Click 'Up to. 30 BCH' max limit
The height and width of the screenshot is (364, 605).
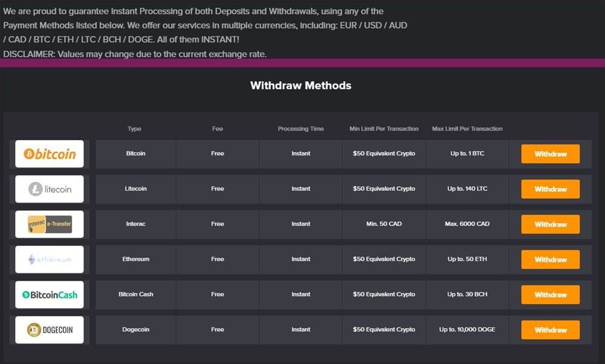coord(467,294)
